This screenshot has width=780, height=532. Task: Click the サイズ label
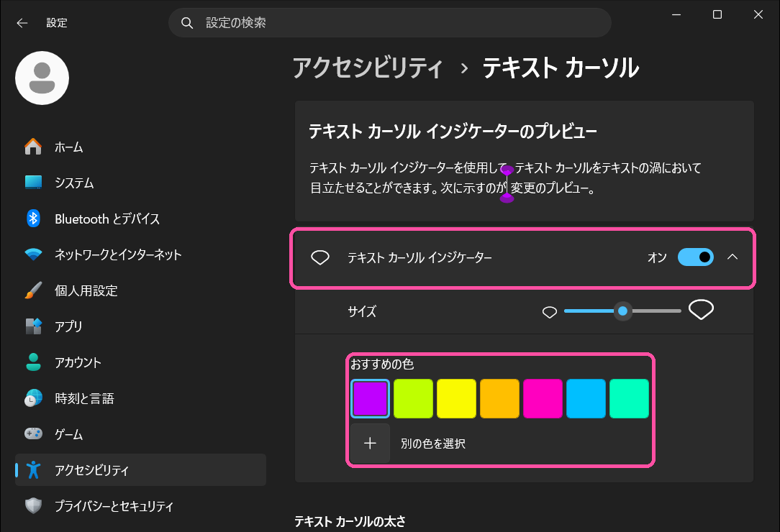[x=362, y=312]
